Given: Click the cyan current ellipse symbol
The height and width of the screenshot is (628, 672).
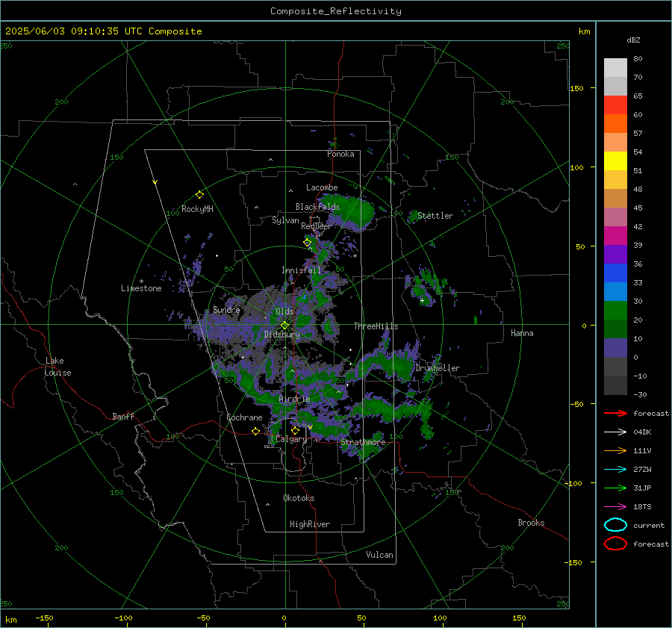Looking at the screenshot, I should (615, 525).
